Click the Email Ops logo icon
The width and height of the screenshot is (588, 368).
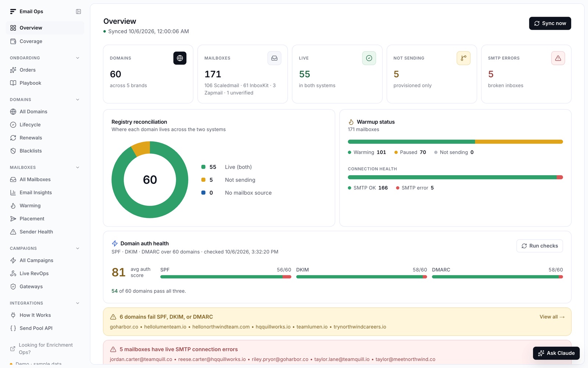pos(13,11)
